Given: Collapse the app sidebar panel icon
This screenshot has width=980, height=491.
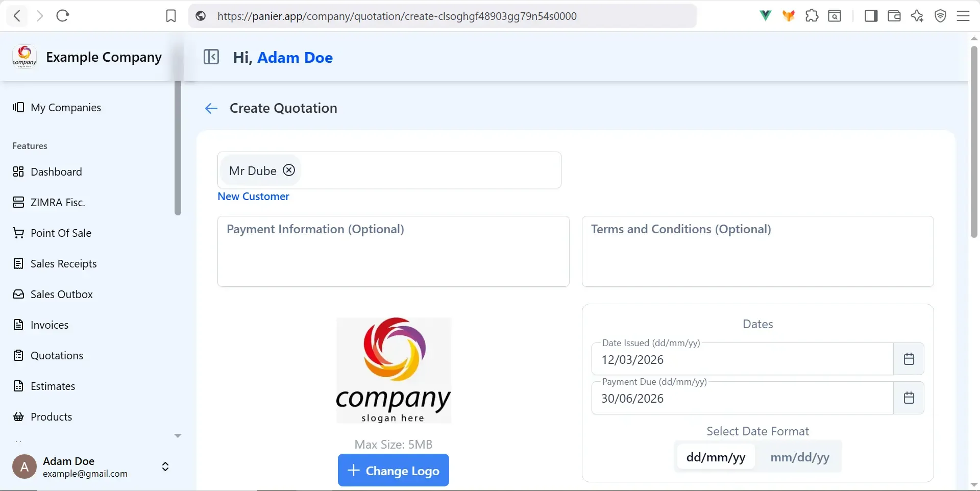Looking at the screenshot, I should click(x=211, y=57).
